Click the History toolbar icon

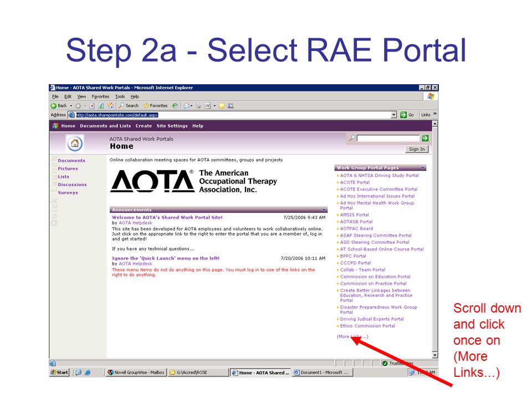click(x=175, y=105)
